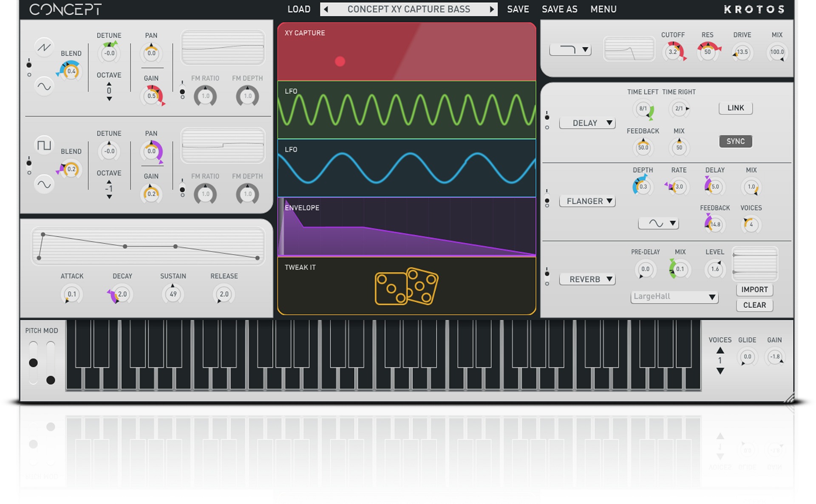Click the delay Time Left knob
Image resolution: width=816 pixels, height=504 pixels.
(643, 109)
